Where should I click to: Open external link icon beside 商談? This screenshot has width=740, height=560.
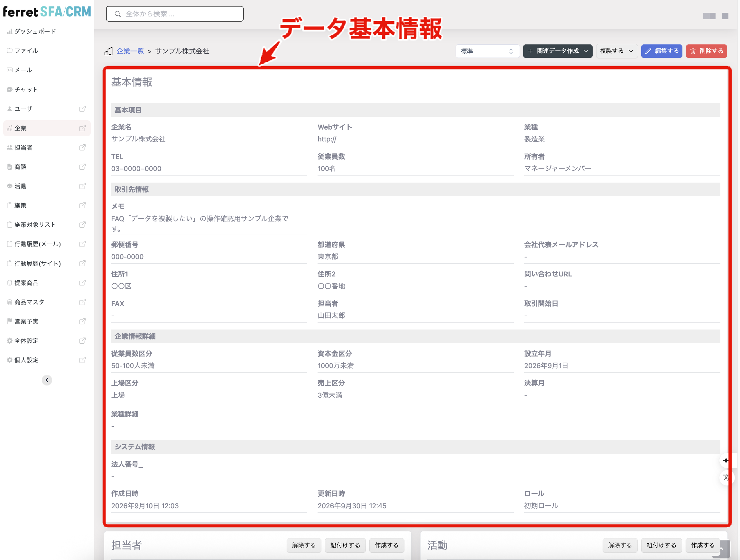pyautogui.click(x=82, y=167)
